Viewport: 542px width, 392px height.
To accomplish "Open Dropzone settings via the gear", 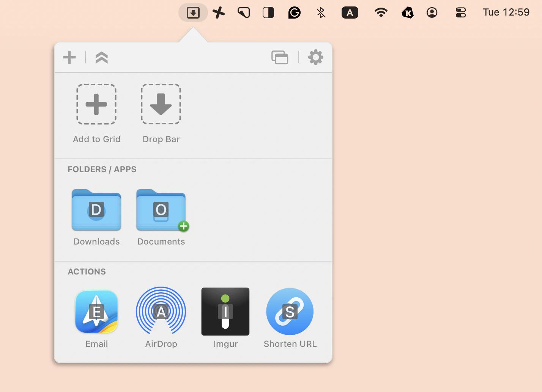I will pyautogui.click(x=315, y=58).
